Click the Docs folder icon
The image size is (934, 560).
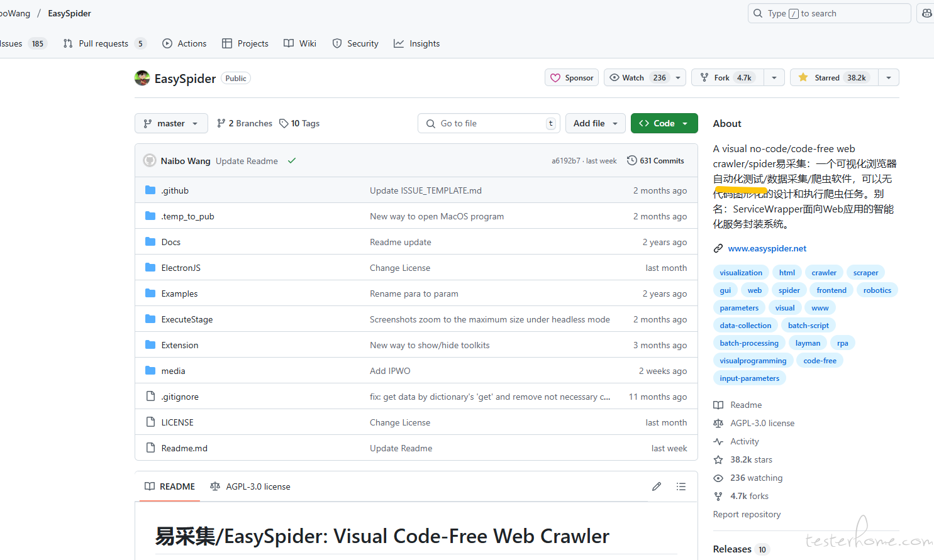point(150,242)
